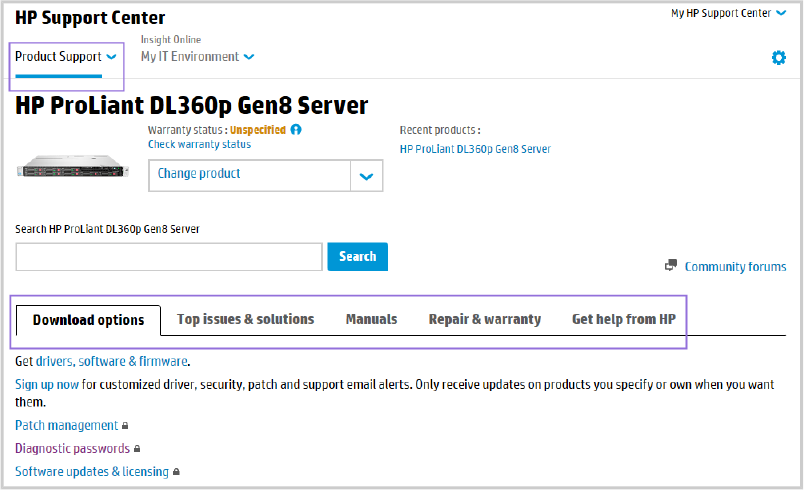Open the My HP Support Center dropdown
The width and height of the screenshot is (804, 490).
(x=728, y=13)
